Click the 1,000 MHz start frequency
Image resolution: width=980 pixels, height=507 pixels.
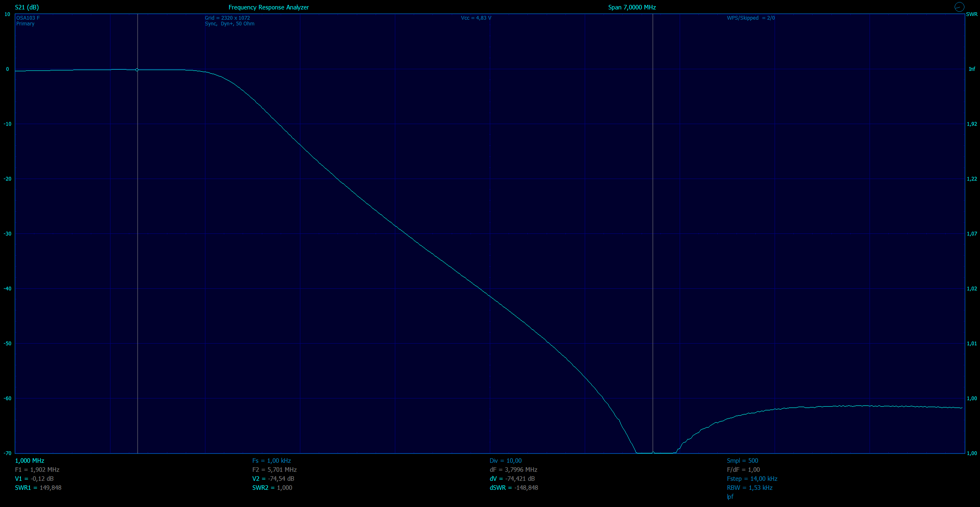pyautogui.click(x=29, y=461)
